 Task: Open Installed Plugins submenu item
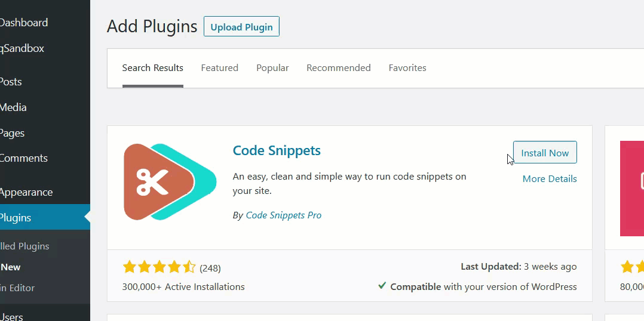point(24,246)
